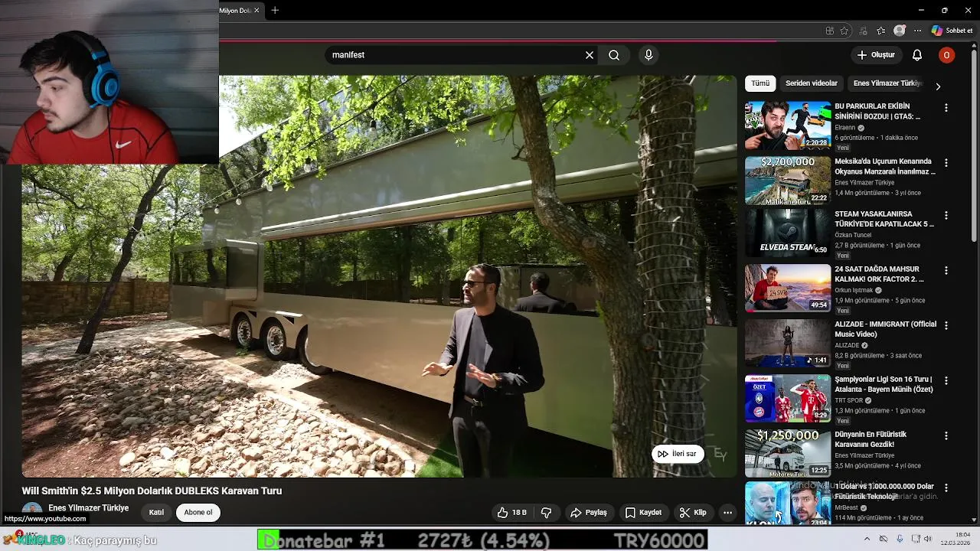
Task: Close the Milyon Dolar browser tab
Action: click(x=256, y=10)
